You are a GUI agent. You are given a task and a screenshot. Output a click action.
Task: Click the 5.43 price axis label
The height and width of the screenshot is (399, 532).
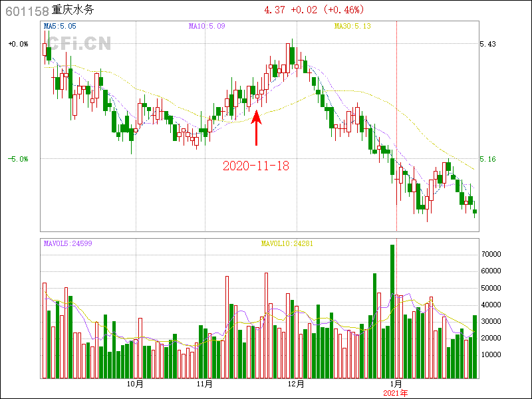point(488,44)
